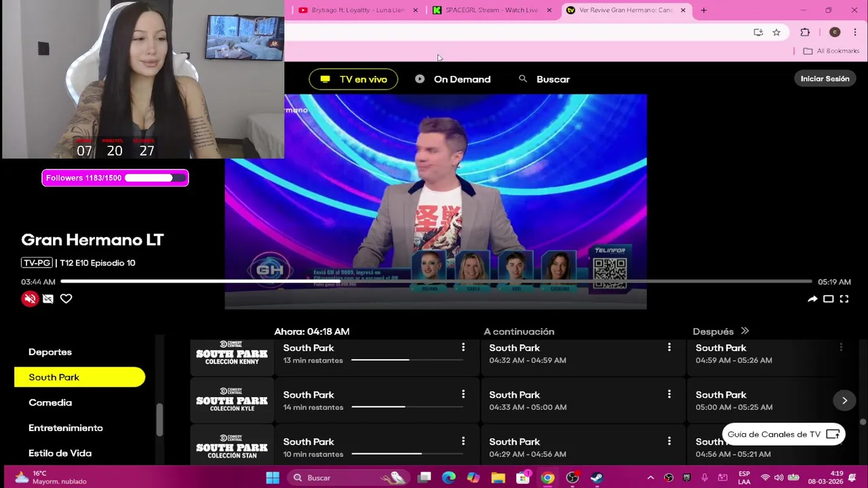This screenshot has width=868, height=488.
Task: Open a new browser tab
Action: pos(703,10)
